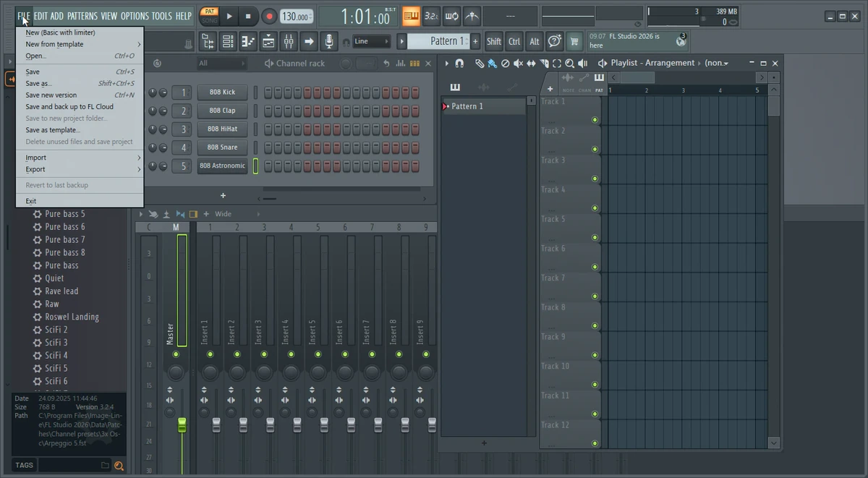Toggle the green LED of Track 5
This screenshot has width=868, height=478.
click(x=595, y=238)
